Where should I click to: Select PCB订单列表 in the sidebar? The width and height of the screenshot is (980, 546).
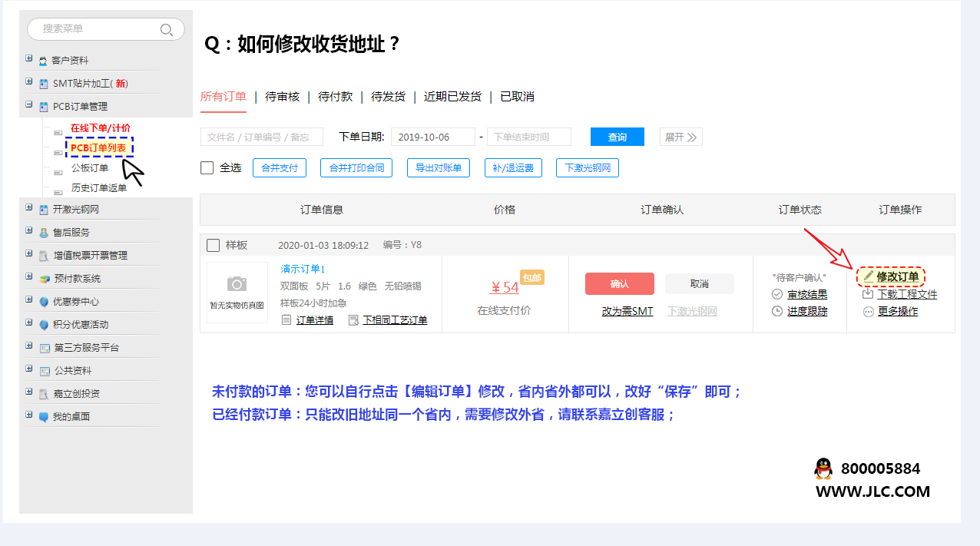click(x=99, y=147)
